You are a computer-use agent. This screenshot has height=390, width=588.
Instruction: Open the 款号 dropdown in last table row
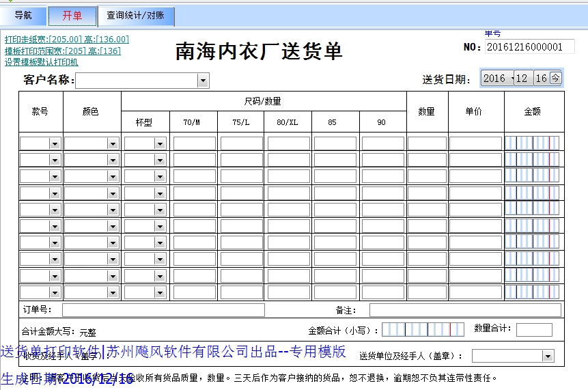[x=55, y=292]
